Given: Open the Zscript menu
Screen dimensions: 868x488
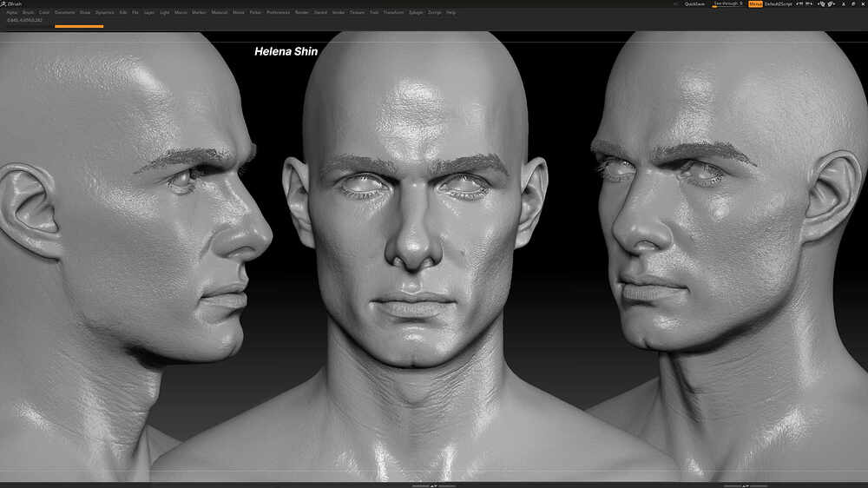Looking at the screenshot, I should click(x=435, y=12).
